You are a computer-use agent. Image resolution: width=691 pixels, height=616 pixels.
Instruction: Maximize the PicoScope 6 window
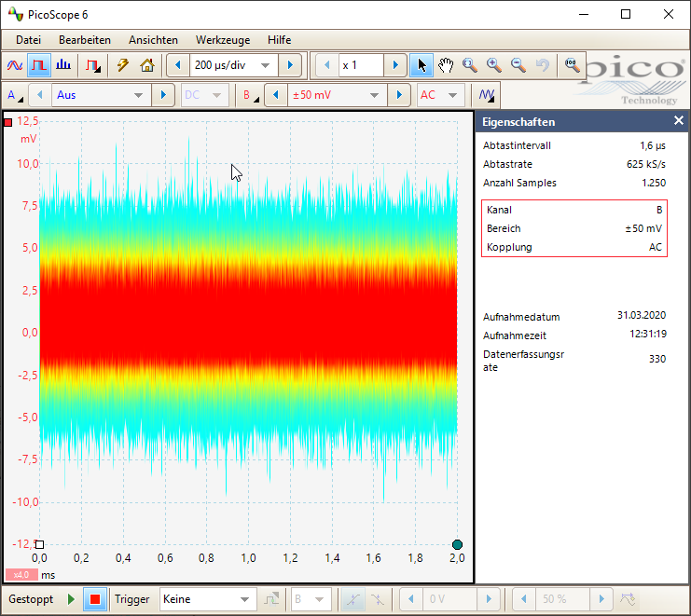pyautogui.click(x=626, y=15)
